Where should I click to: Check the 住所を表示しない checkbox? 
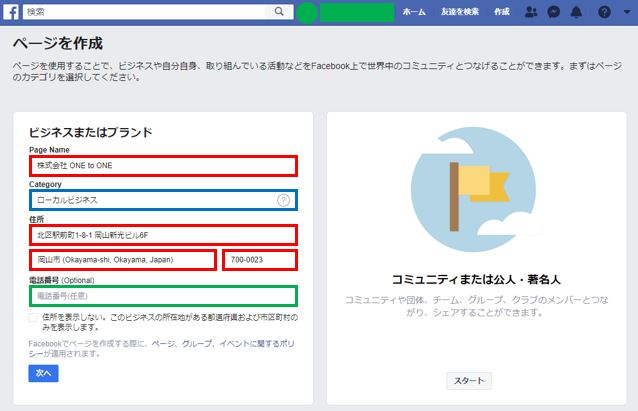33,318
